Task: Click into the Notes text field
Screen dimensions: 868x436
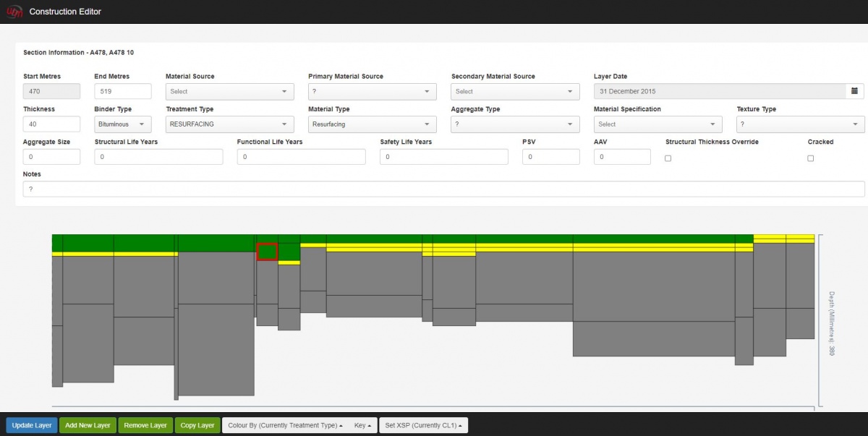Action: pyautogui.click(x=443, y=189)
